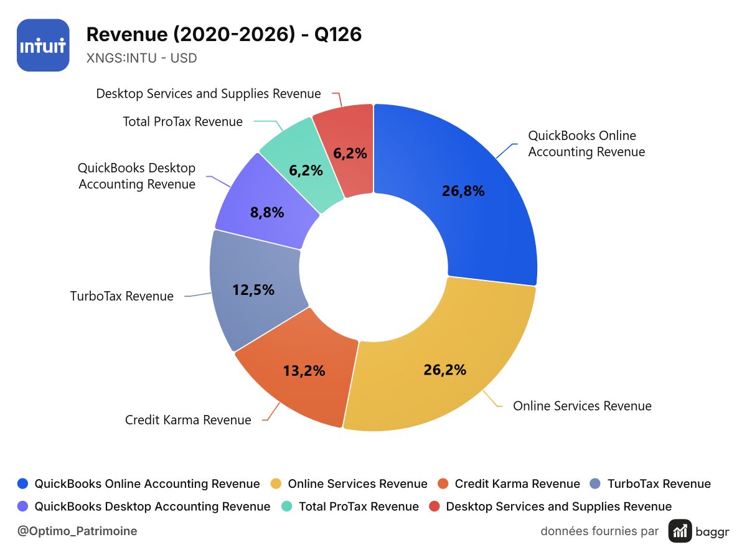Click the TurboTax Revenue callout label

122,296
